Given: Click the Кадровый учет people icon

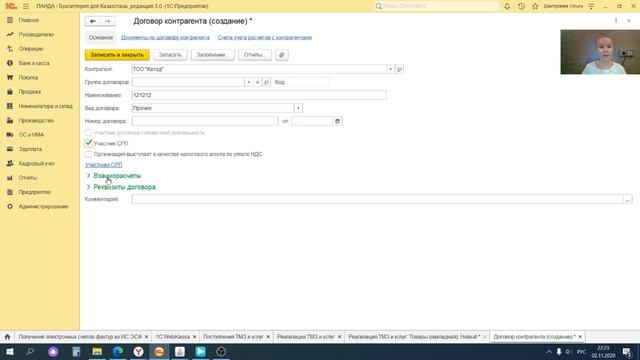Looking at the screenshot, I should 10,163.
